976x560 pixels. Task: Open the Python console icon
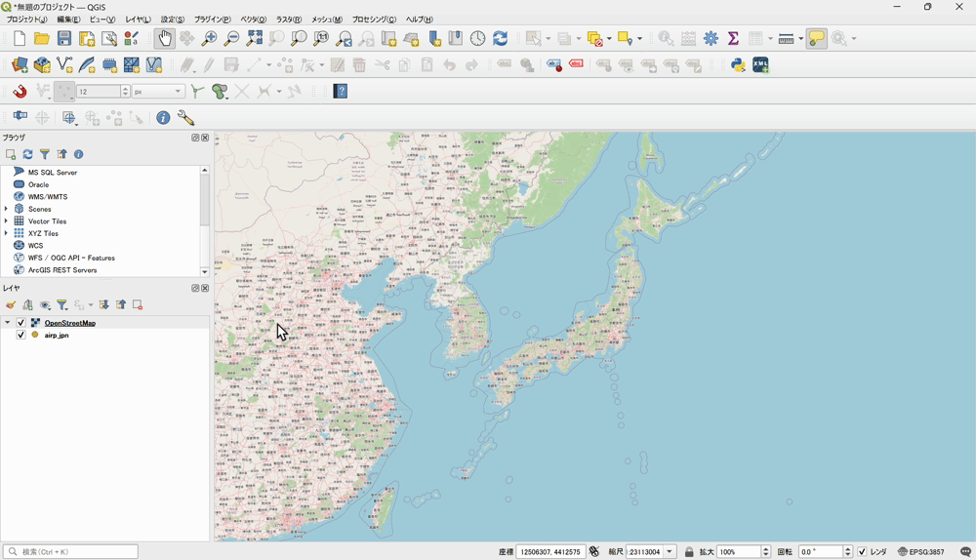(738, 64)
